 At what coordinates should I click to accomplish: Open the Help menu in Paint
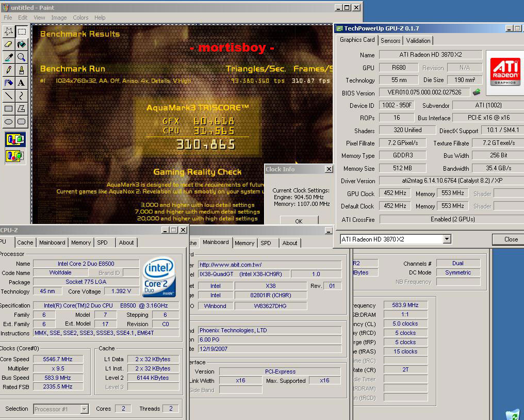pyautogui.click(x=100, y=18)
